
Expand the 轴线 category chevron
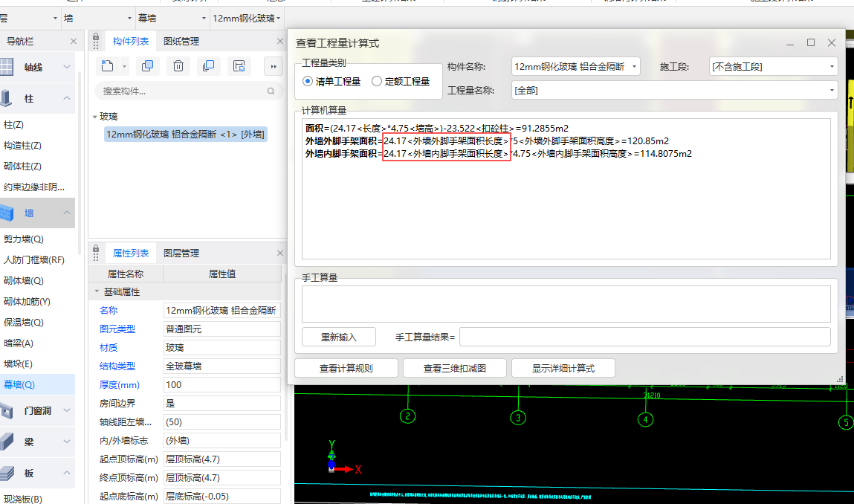pos(66,67)
